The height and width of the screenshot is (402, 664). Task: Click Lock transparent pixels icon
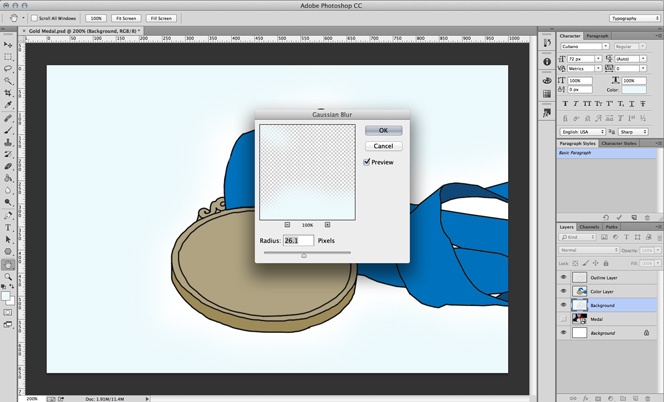tap(575, 263)
